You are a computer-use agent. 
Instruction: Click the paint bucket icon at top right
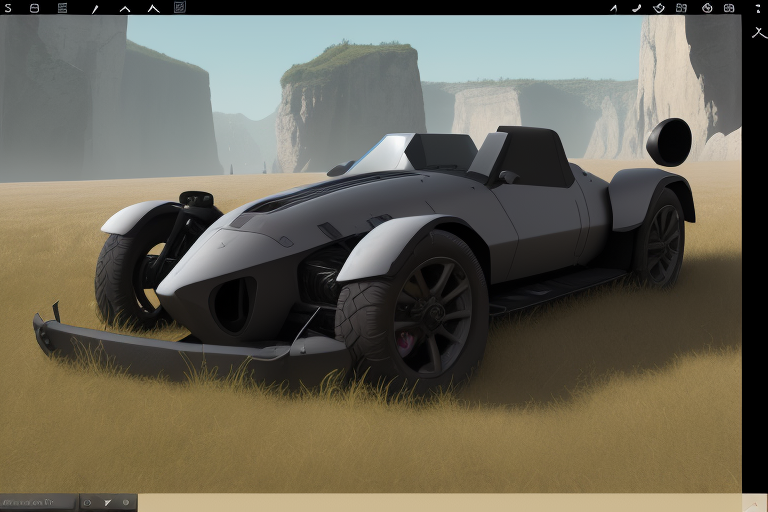click(659, 7)
